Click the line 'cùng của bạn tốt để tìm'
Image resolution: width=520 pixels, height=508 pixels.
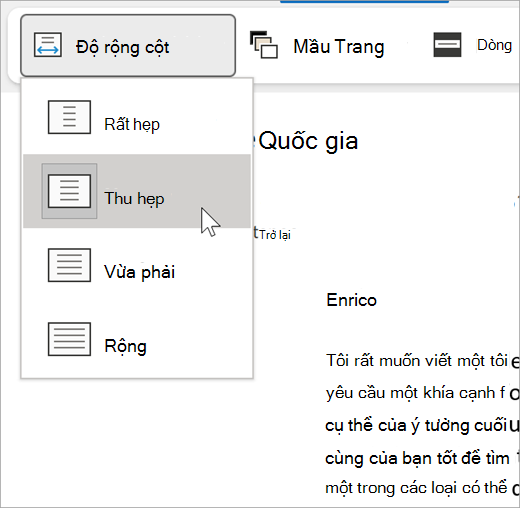pos(417,458)
